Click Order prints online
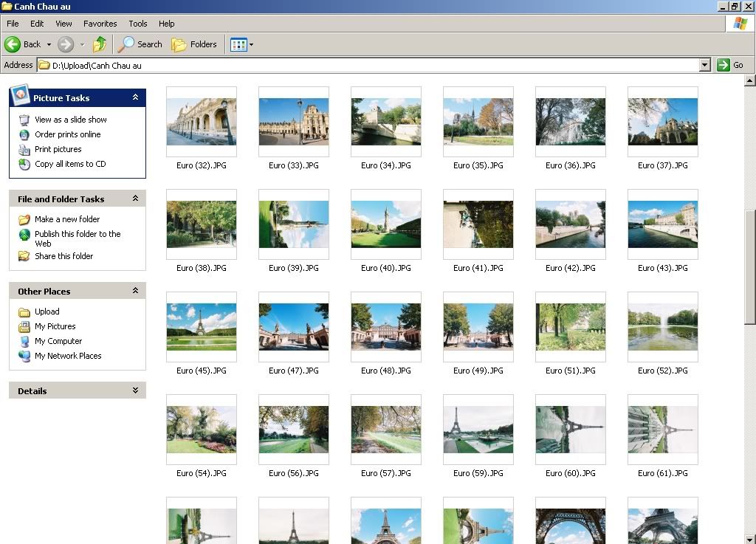This screenshot has height=544, width=756. click(67, 134)
